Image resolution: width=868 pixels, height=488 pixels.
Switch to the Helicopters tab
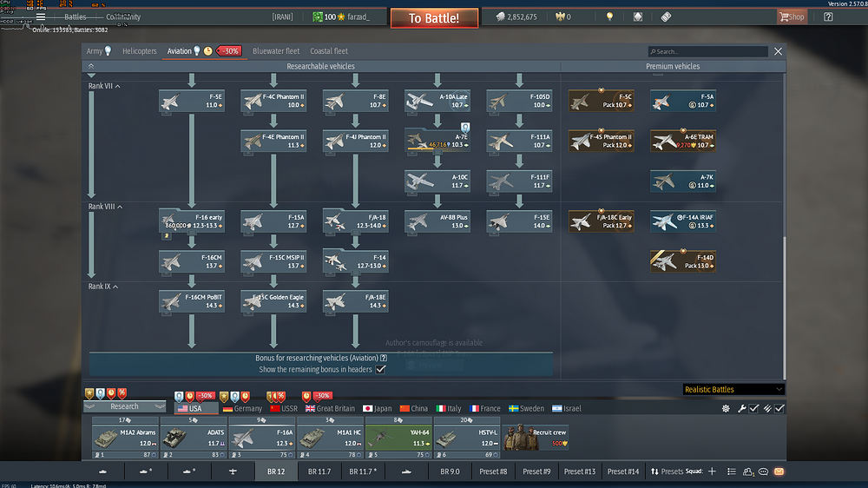[x=140, y=51]
